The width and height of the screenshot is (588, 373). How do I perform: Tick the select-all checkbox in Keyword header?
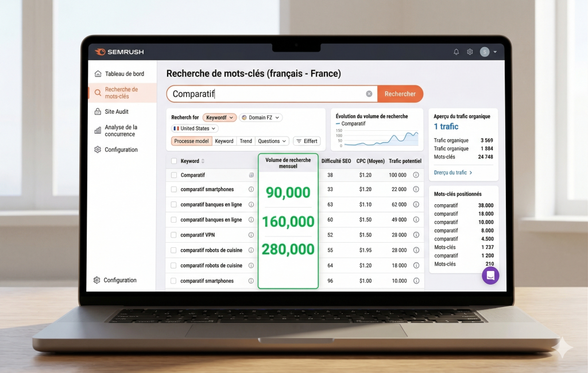point(174,161)
